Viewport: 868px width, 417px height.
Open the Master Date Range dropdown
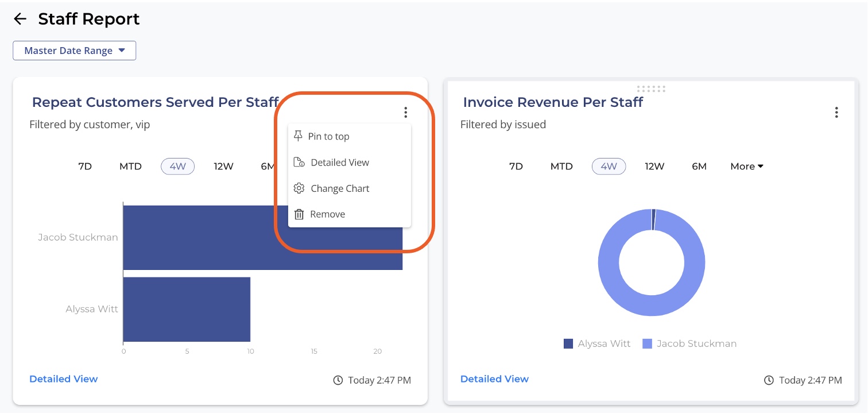(x=75, y=51)
